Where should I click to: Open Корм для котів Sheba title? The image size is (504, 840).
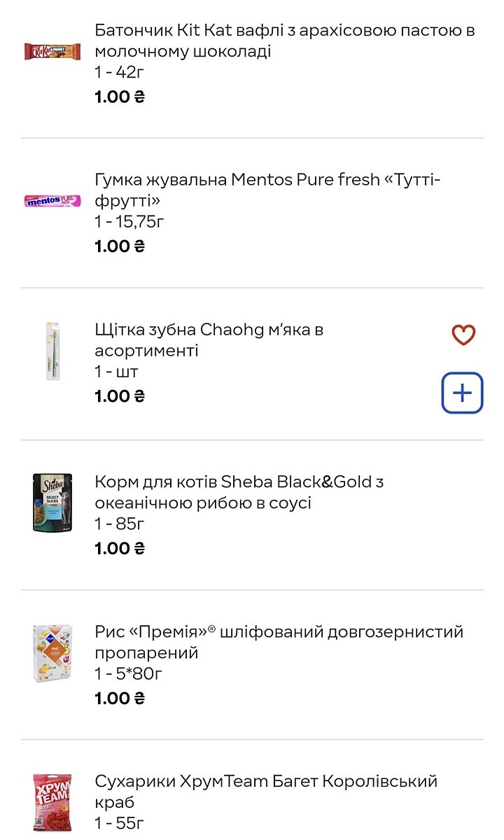(x=239, y=492)
